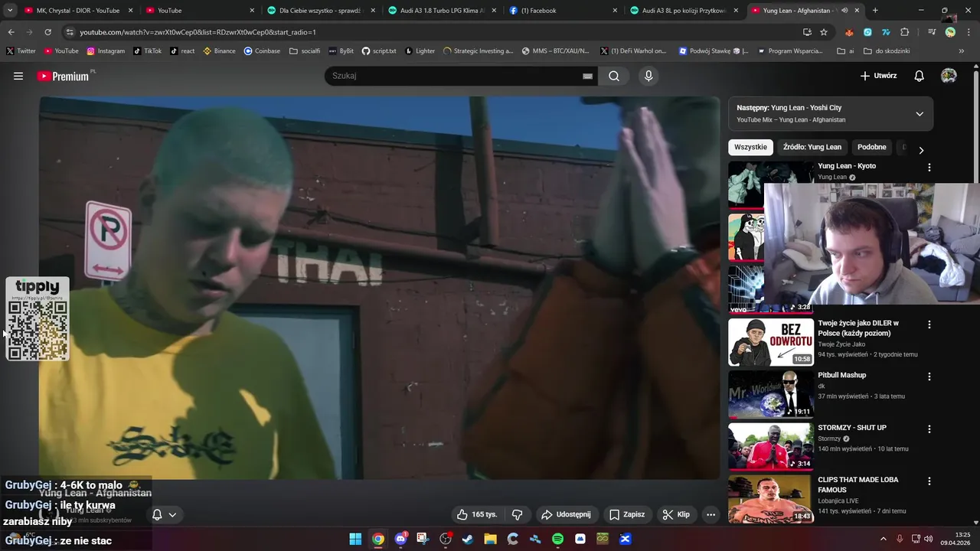Open the Pitbull Mashup thumbnail
Viewport: 980px width, 551px height.
coord(771,394)
